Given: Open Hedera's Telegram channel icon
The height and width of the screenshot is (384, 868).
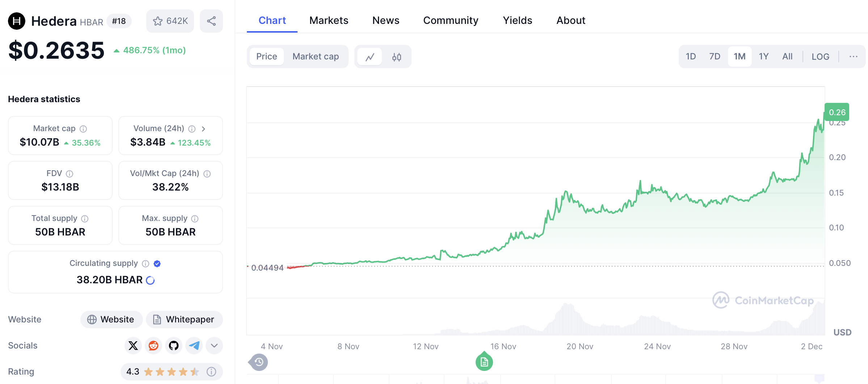Looking at the screenshot, I should (x=194, y=346).
